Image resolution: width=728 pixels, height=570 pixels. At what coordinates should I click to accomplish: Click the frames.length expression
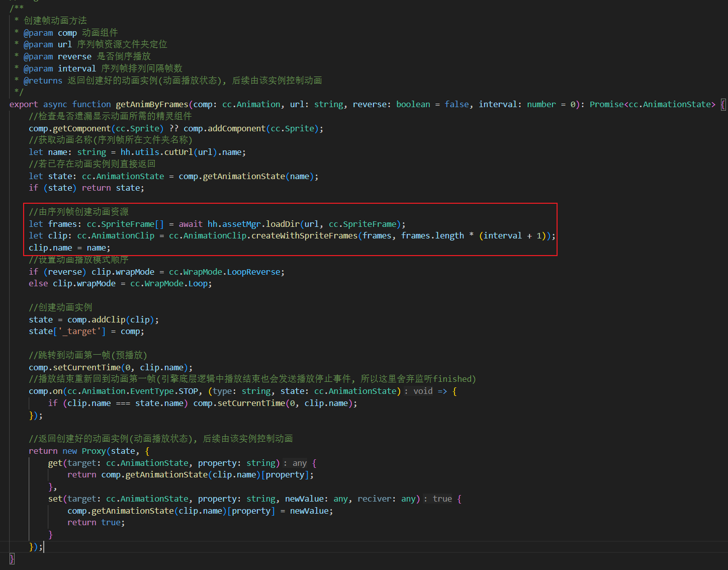(432, 236)
